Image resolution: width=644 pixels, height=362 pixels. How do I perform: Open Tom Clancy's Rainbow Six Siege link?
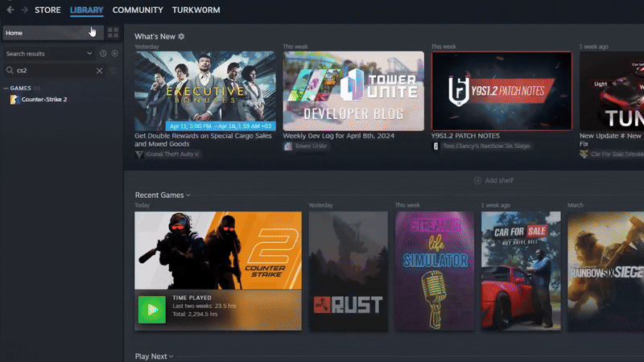486,146
